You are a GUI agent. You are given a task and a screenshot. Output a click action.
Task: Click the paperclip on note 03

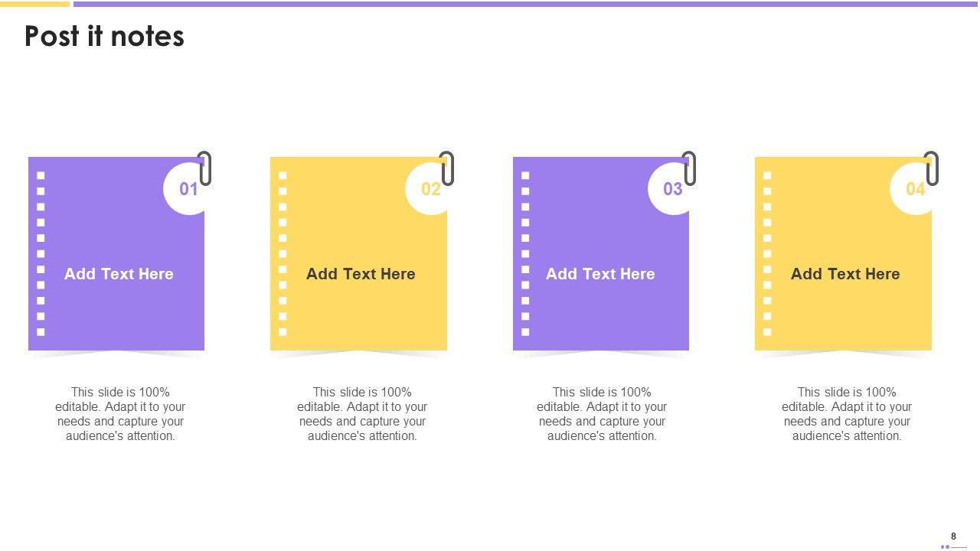tap(689, 168)
